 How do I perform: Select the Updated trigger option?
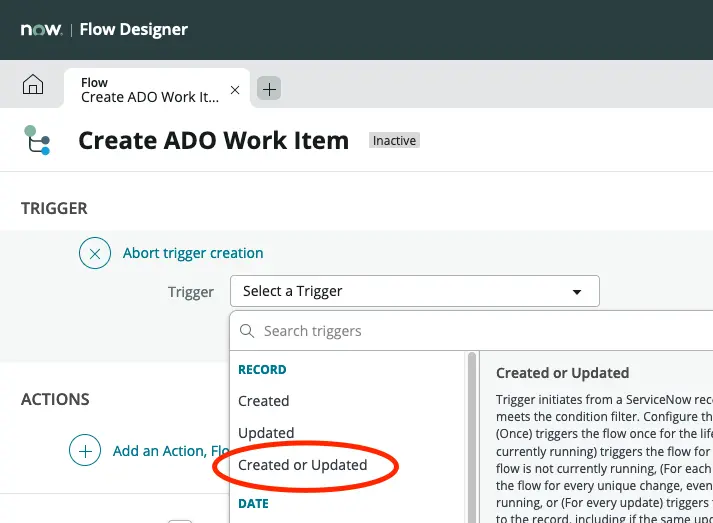(266, 433)
